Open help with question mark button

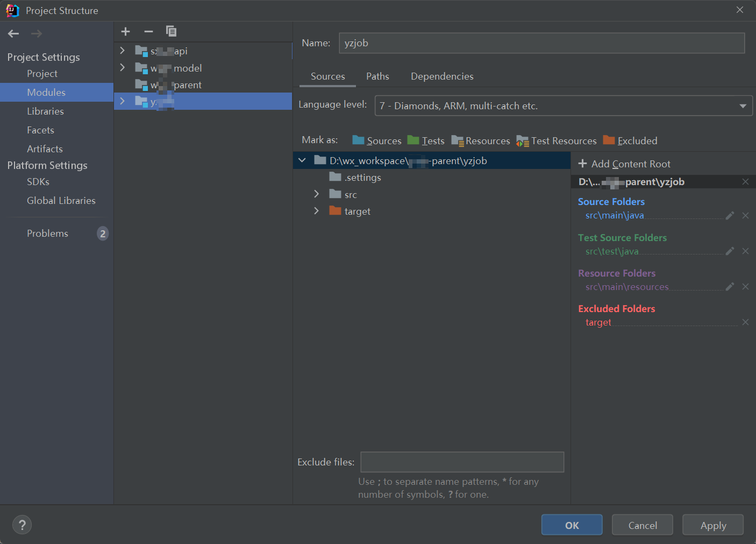tap(22, 525)
